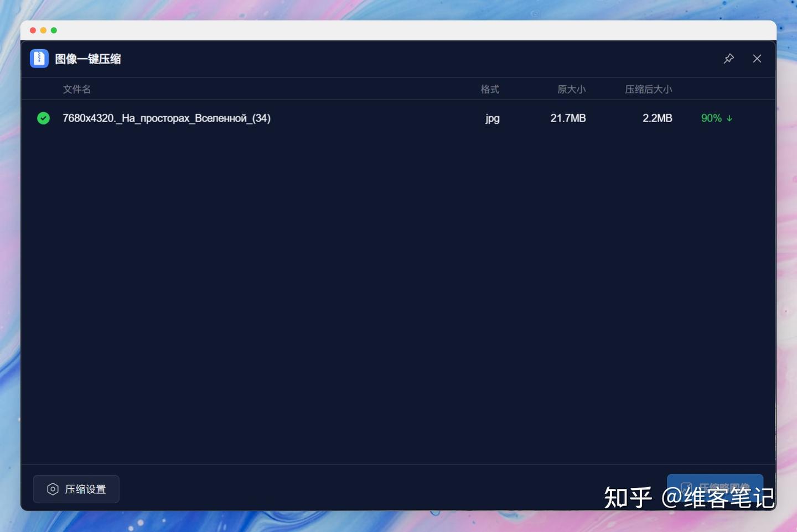Image resolution: width=797 pixels, height=532 pixels.
Task: Click the 90% compression ratio indicator
Action: click(711, 118)
